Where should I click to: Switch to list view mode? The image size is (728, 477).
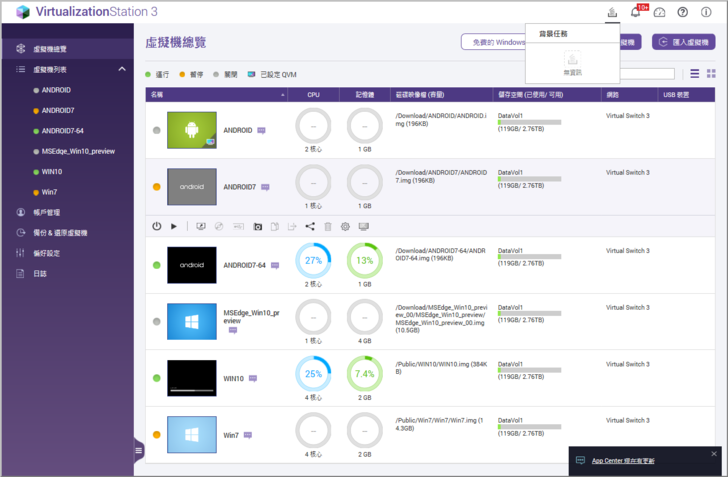(x=695, y=74)
